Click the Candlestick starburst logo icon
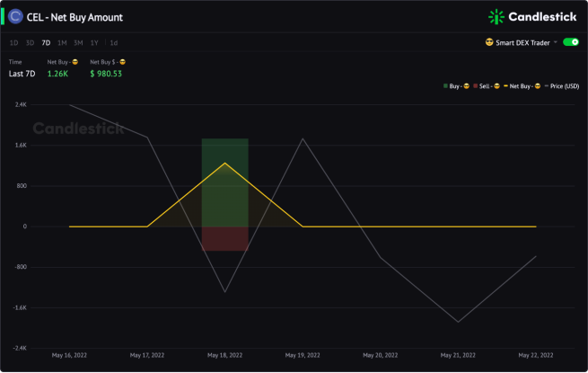The width and height of the screenshot is (588, 373). pos(496,16)
